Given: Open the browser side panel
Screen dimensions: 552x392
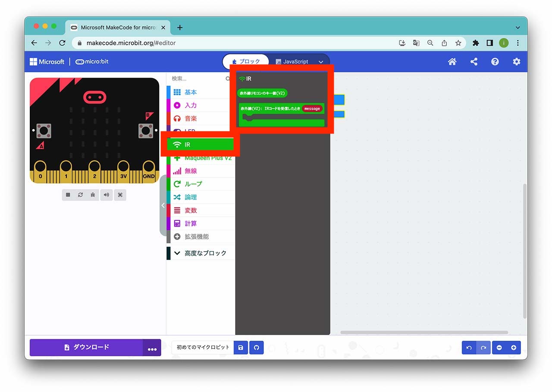Looking at the screenshot, I should coord(490,43).
